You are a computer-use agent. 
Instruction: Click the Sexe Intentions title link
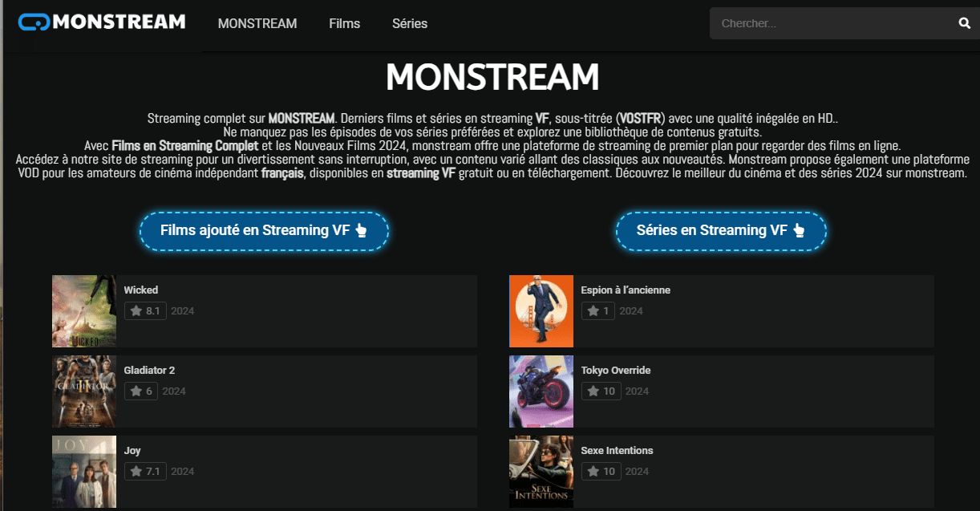tap(618, 451)
